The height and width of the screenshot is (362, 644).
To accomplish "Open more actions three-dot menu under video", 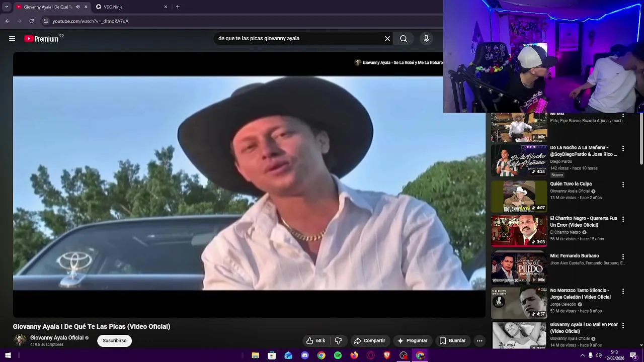I will 479,341.
